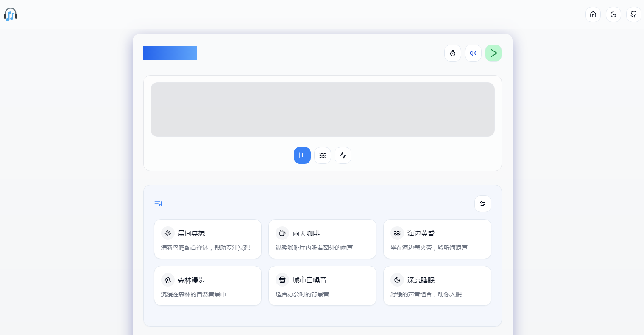Go to home via house icon

pos(593,14)
